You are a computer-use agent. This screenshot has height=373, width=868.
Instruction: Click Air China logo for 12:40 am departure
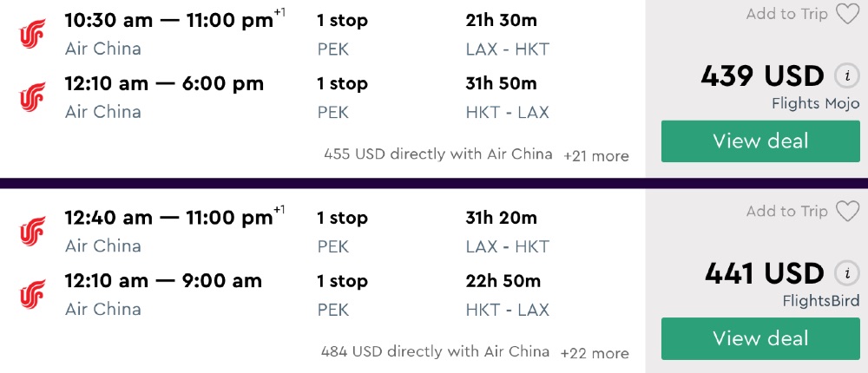click(33, 232)
